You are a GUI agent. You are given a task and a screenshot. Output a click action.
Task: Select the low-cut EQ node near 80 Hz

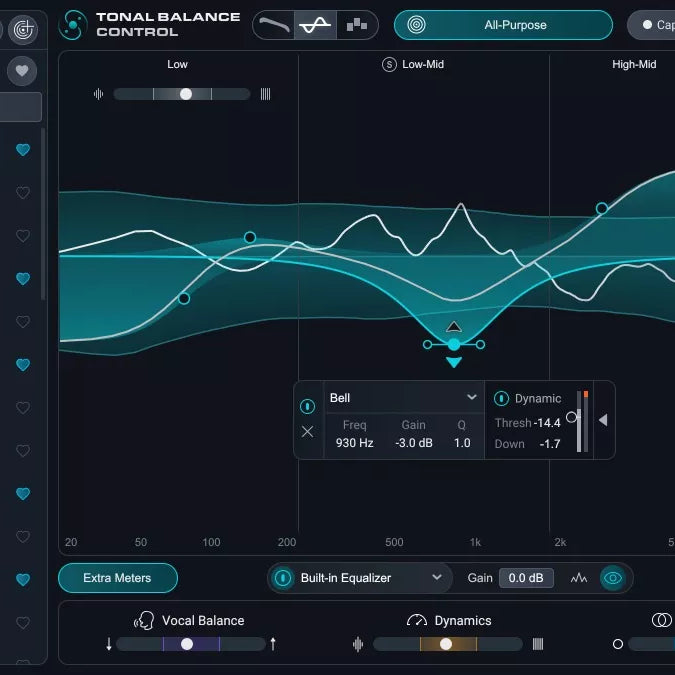184,298
